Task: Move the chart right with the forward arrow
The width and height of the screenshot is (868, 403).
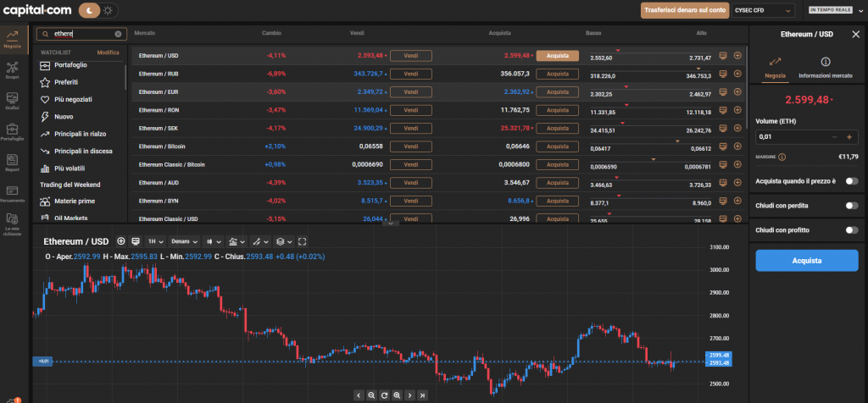Action: (x=409, y=395)
